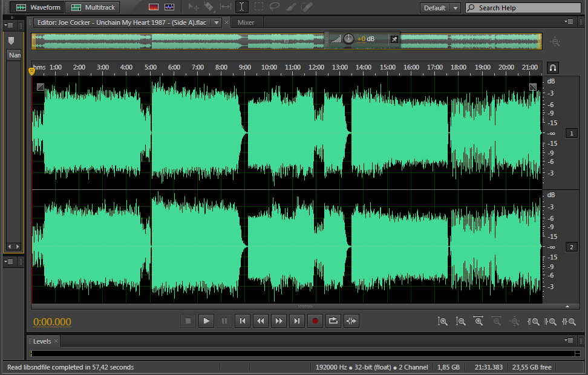Screen dimensions: 588x375
Task: Click Zoom In at In Point
Action: click(x=533, y=321)
